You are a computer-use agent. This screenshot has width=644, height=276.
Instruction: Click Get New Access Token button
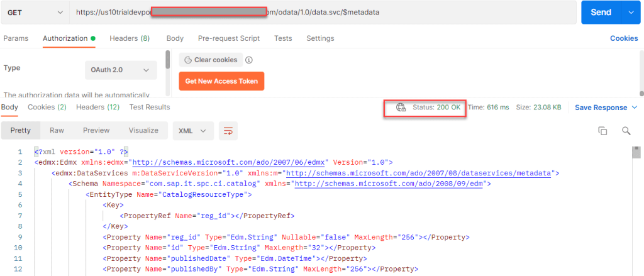point(221,81)
